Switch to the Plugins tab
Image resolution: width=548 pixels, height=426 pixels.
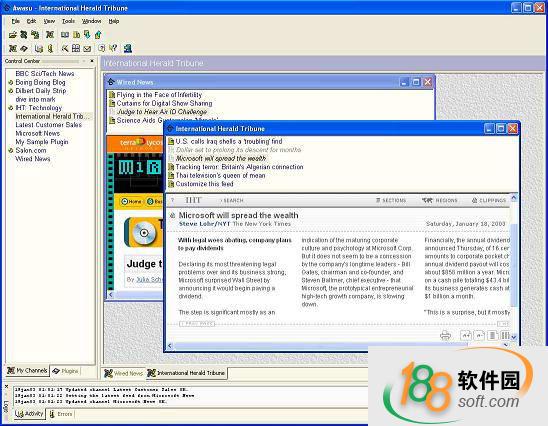[66, 371]
